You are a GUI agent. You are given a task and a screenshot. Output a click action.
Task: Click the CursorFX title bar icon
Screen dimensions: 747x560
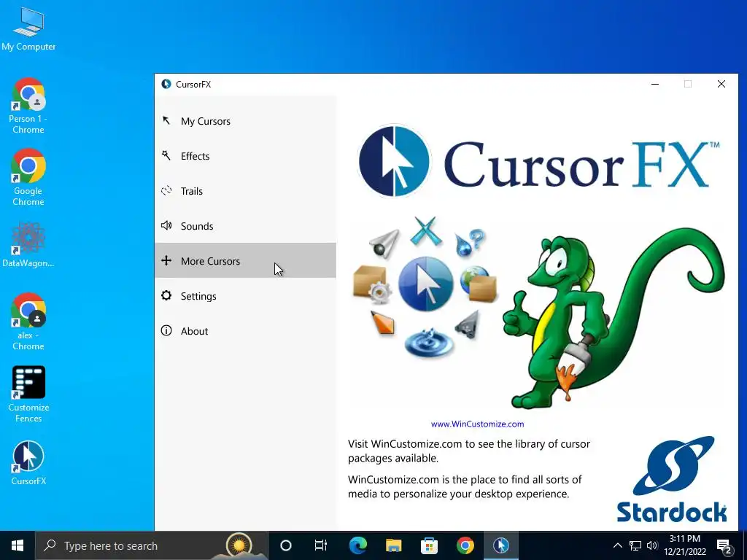coord(166,85)
